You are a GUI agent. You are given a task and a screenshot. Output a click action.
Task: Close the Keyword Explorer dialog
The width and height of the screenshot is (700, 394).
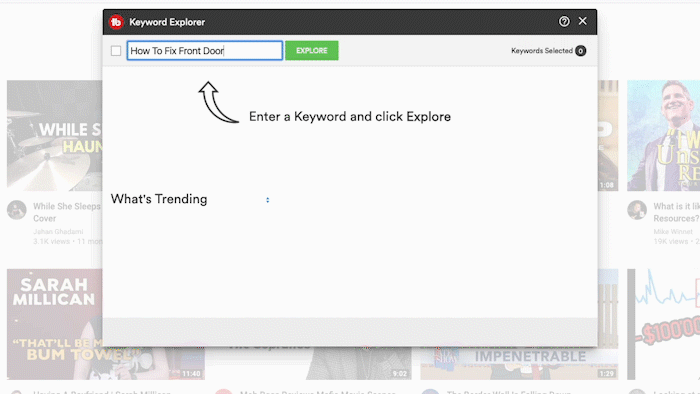click(x=583, y=21)
